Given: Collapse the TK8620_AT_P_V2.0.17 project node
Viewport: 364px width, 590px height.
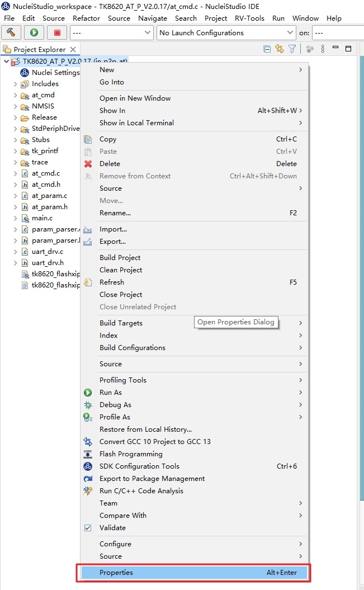Looking at the screenshot, I should (x=6, y=61).
